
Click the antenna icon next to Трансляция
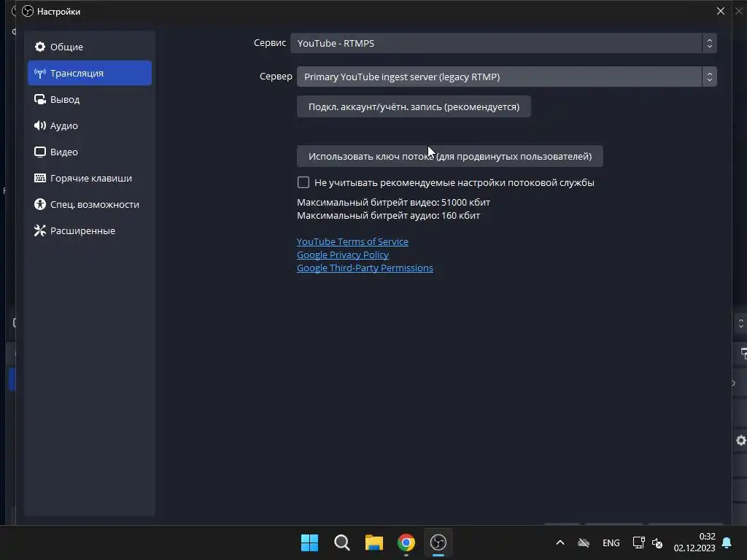point(40,73)
